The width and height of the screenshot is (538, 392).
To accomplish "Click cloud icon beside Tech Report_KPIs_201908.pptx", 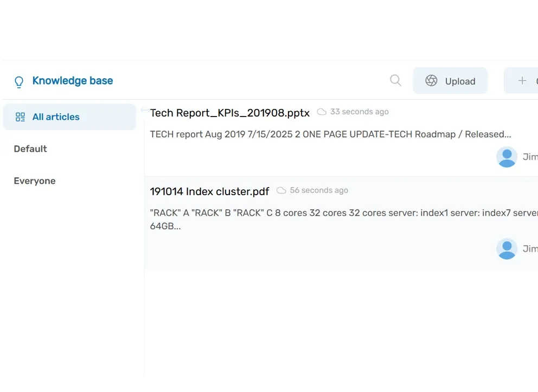I will click(x=322, y=112).
